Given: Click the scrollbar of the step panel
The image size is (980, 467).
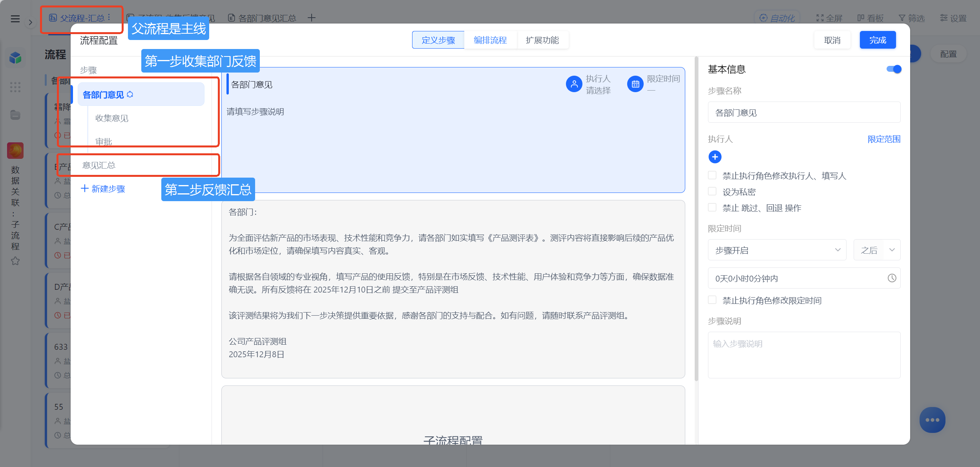Looking at the screenshot, I should [x=696, y=220].
